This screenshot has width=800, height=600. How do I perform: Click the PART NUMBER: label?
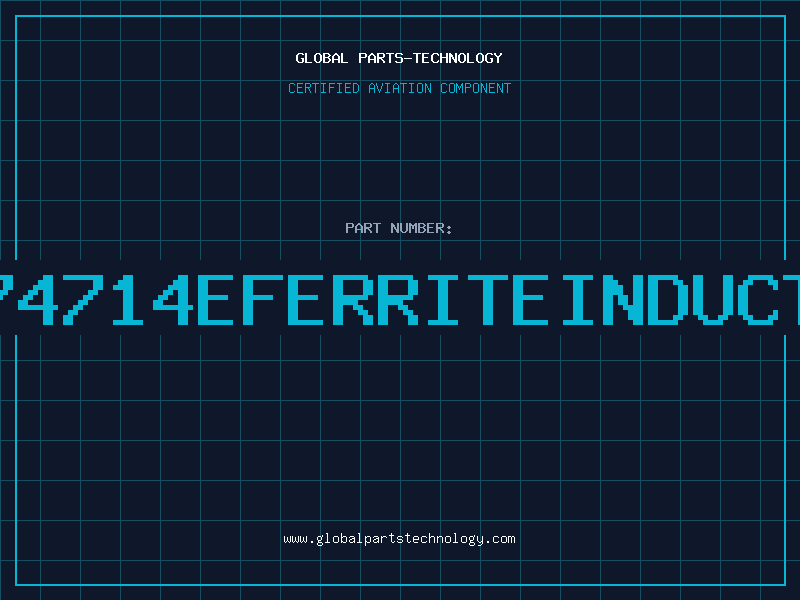tap(399, 228)
